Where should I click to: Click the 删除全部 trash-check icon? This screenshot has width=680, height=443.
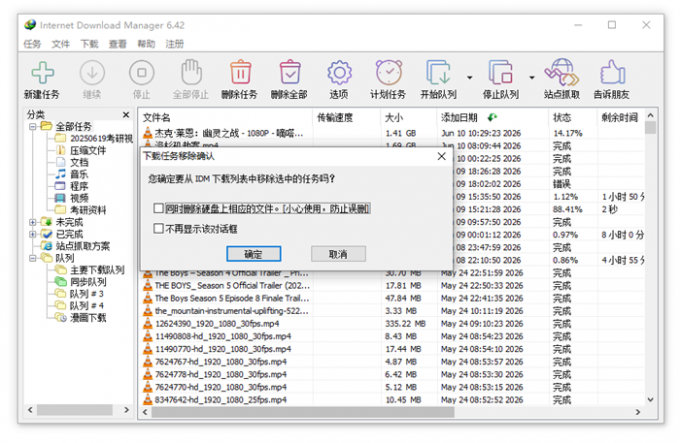290,72
